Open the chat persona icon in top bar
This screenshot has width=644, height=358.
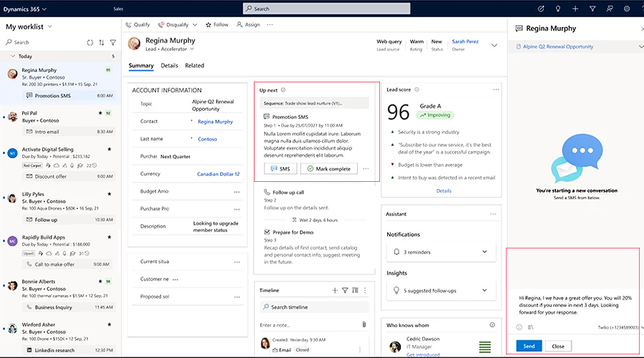click(x=610, y=9)
